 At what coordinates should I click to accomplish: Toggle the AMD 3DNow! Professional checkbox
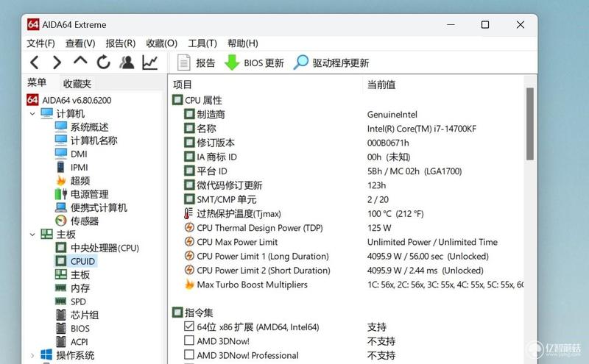click(x=189, y=354)
